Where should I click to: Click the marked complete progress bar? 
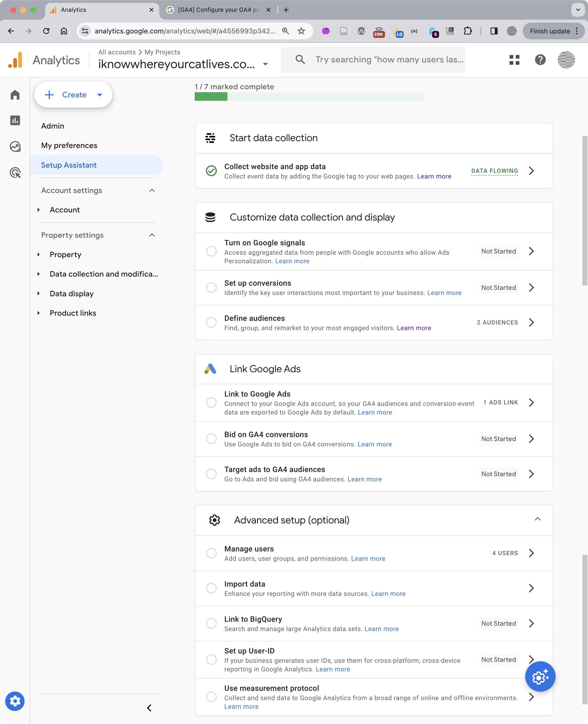309,97
